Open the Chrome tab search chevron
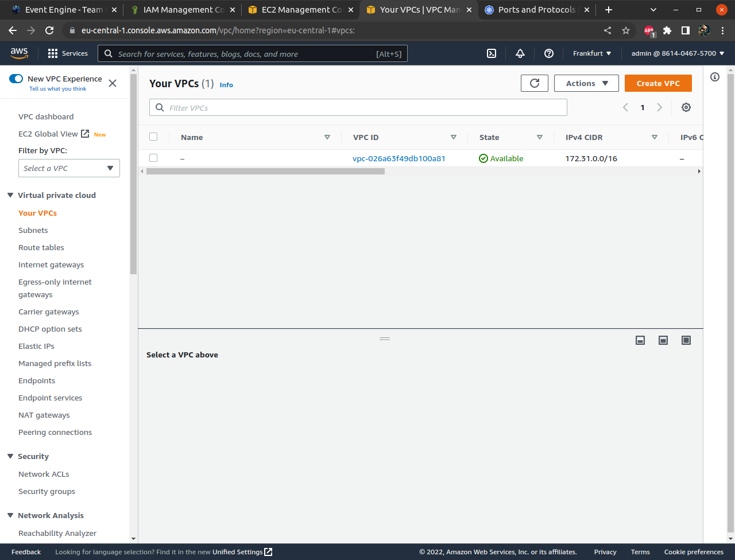 pos(653,10)
